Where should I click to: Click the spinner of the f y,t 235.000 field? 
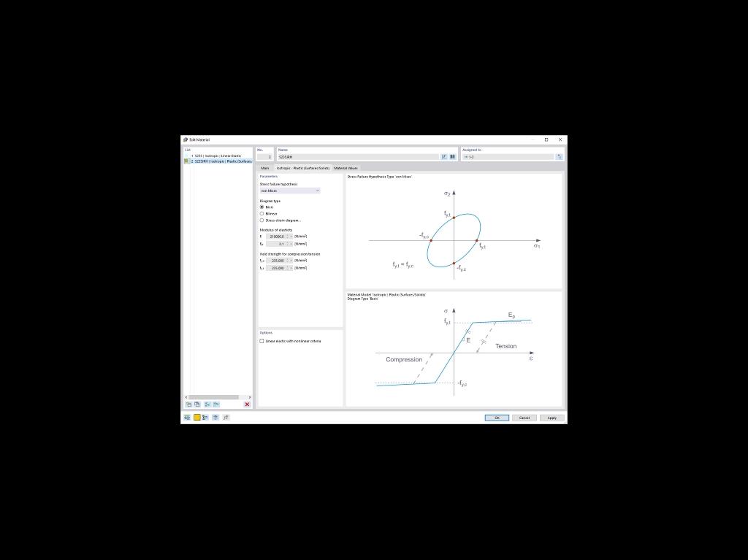pyautogui.click(x=287, y=268)
